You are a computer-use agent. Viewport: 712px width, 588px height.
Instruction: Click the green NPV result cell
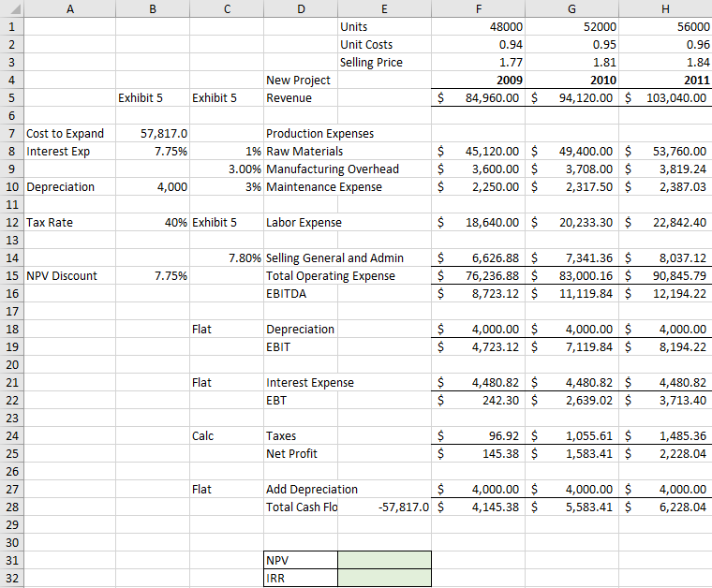point(385,560)
